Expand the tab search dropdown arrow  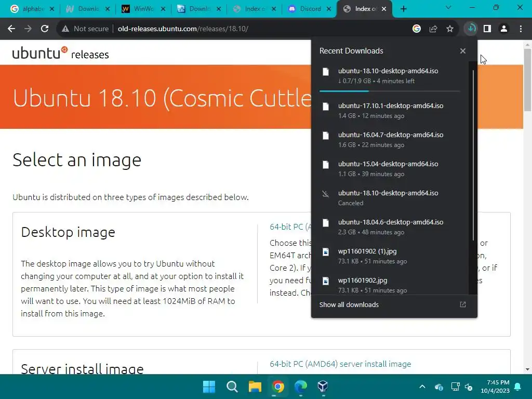tap(448, 7)
